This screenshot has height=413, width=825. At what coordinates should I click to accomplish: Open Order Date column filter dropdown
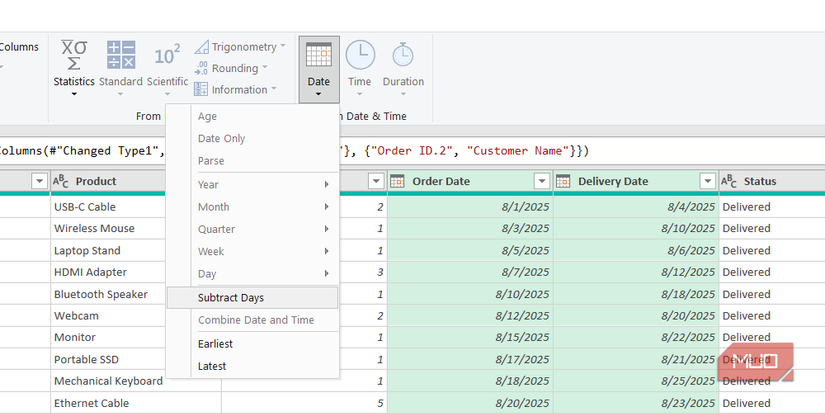[x=541, y=181]
